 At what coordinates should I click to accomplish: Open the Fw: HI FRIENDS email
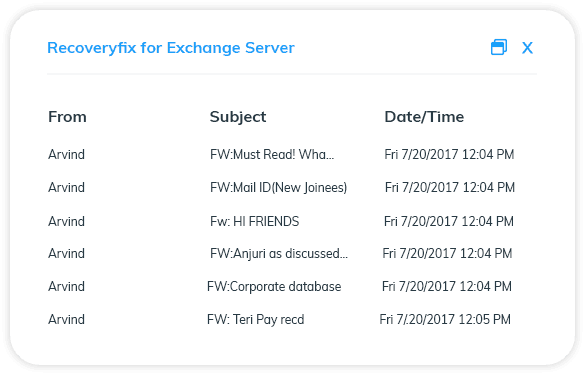click(254, 221)
